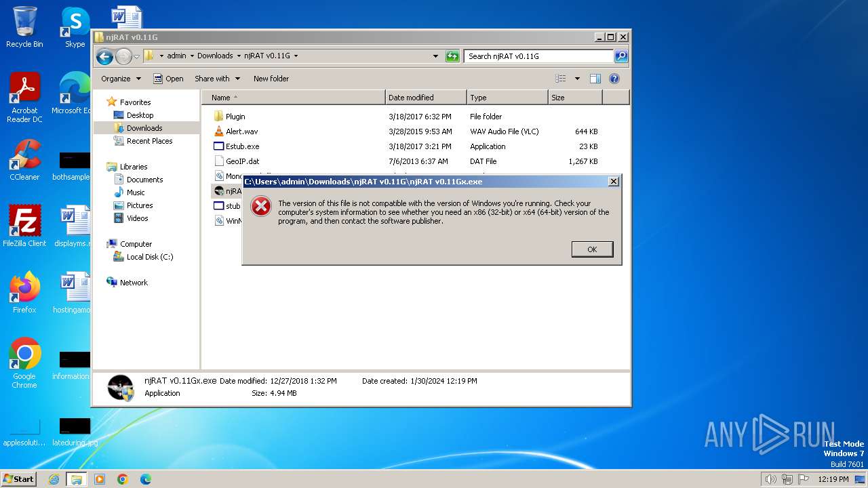Image resolution: width=868 pixels, height=488 pixels.
Task: Open the Google Chrome desktop icon
Action: pyautogui.click(x=24, y=363)
